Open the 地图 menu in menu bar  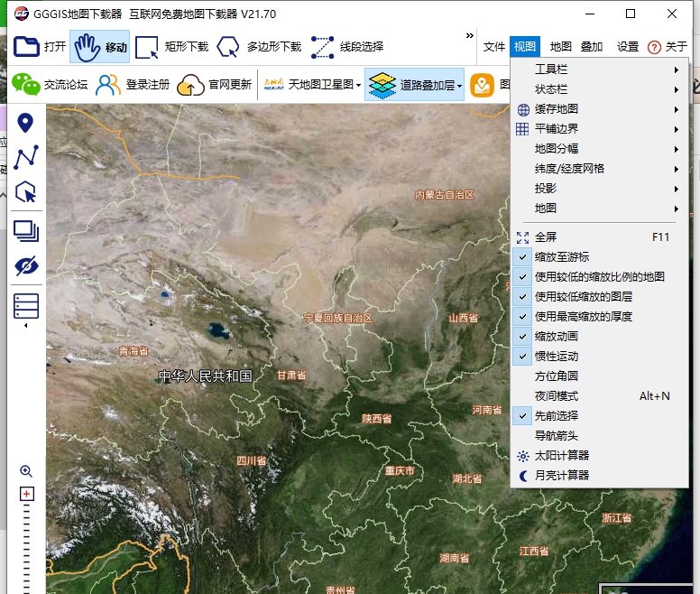(561, 47)
